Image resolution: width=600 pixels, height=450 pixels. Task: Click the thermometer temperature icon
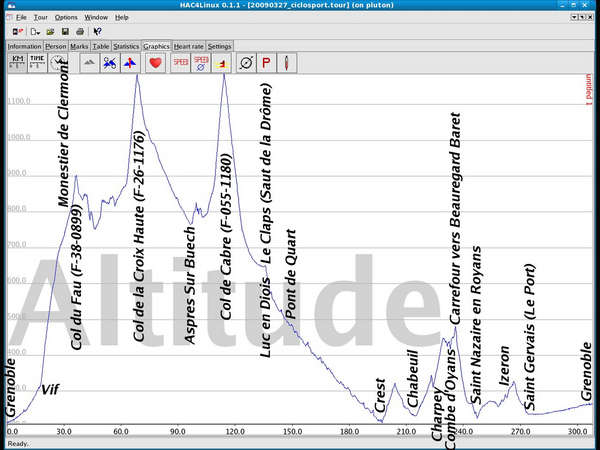[x=288, y=62]
